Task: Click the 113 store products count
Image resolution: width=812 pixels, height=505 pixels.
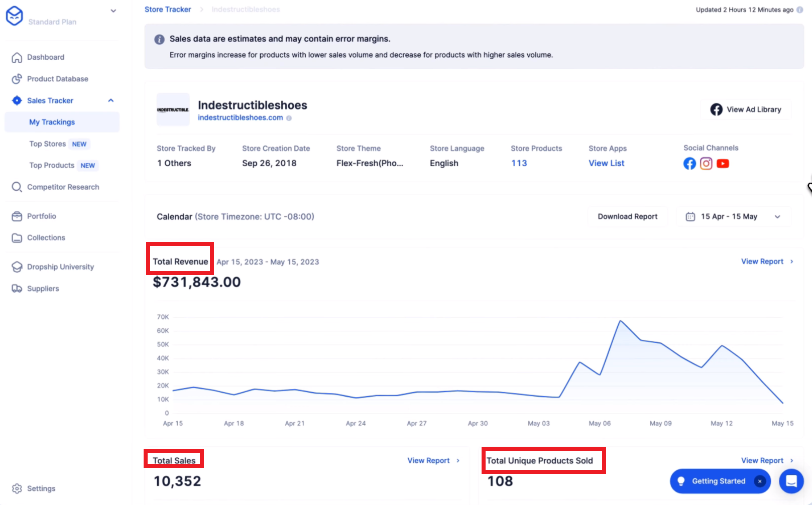Action: pyautogui.click(x=519, y=163)
